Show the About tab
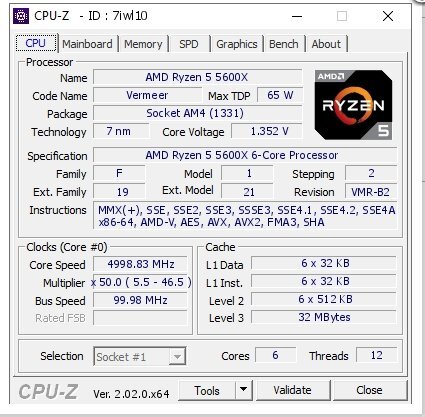 pyautogui.click(x=326, y=44)
